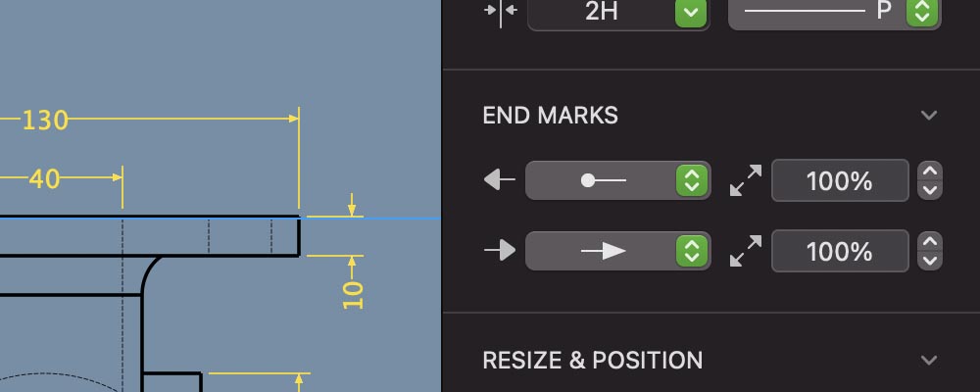
Task: Select the 40 dimension label
Action: (44, 178)
